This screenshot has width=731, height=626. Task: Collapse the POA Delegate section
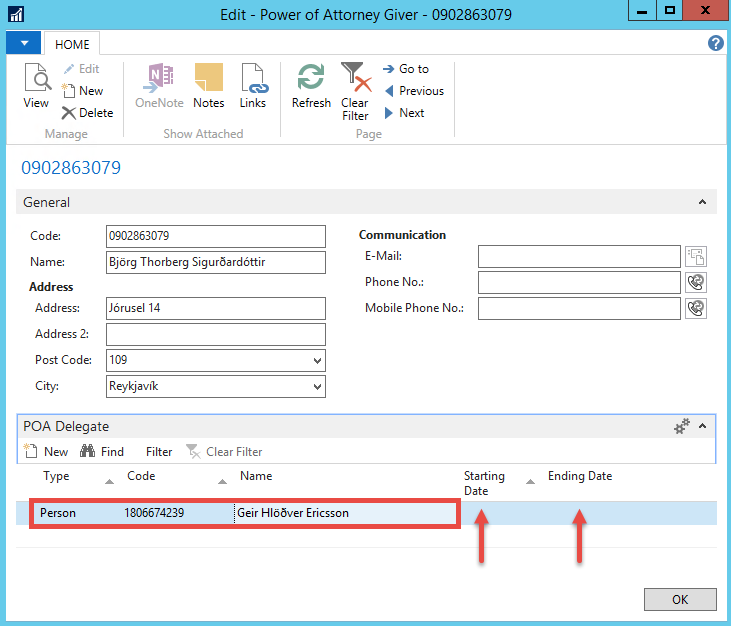pyautogui.click(x=703, y=426)
